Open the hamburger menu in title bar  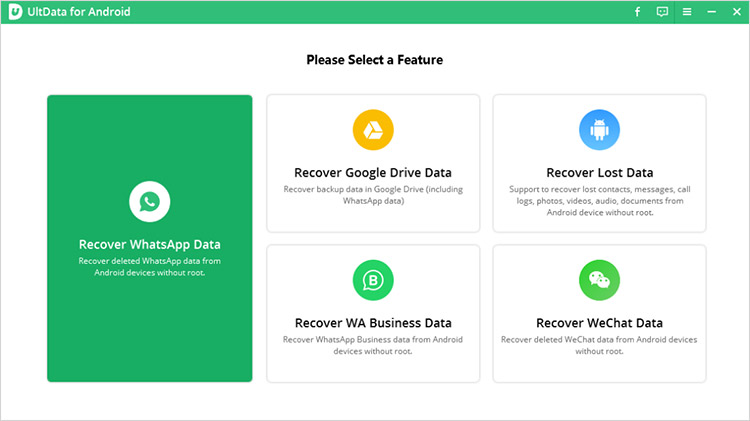click(x=687, y=12)
